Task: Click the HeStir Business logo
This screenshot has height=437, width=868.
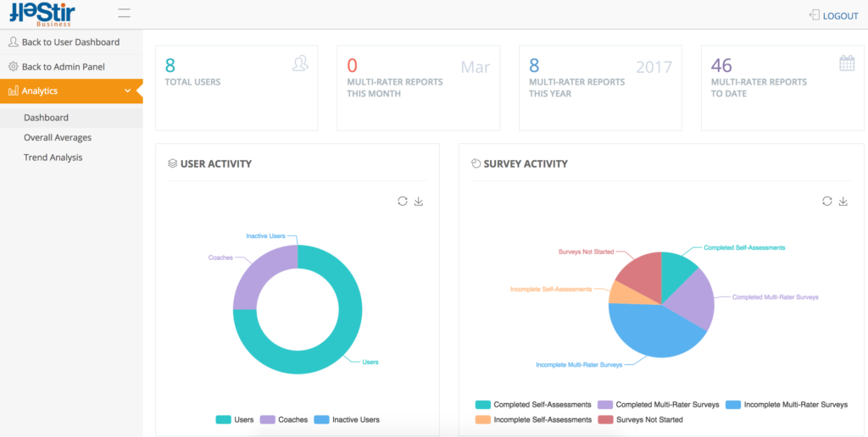Action: tap(42, 14)
